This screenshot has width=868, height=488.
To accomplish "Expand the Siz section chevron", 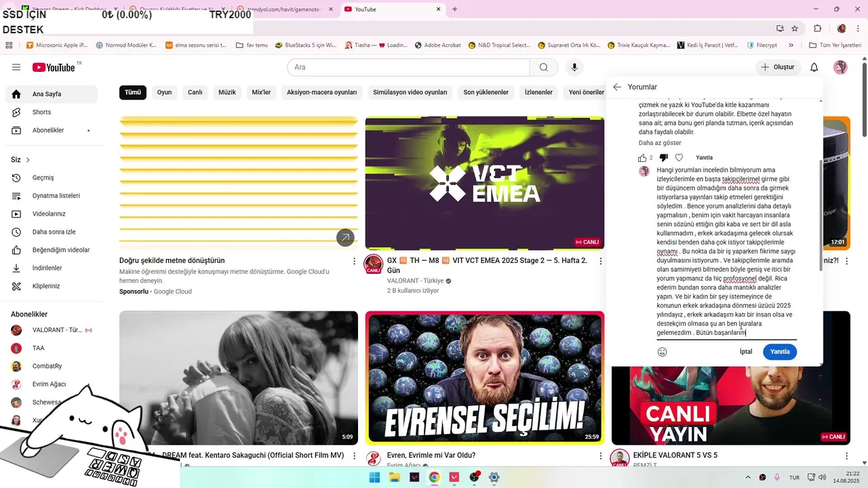I will point(28,160).
